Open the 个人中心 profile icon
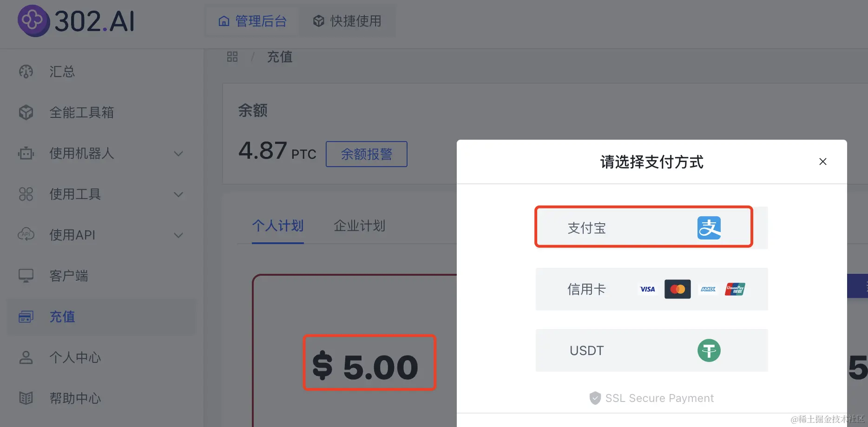The width and height of the screenshot is (868, 427). pos(26,357)
